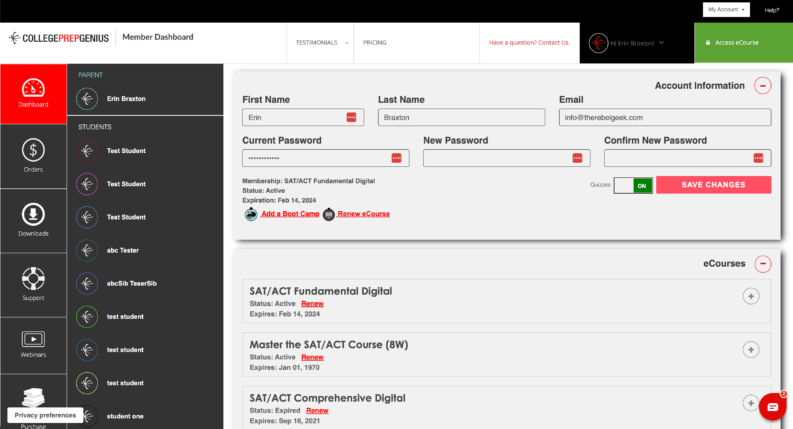Open the My Account dropdown
The width and height of the screenshot is (793, 429).
[x=726, y=10]
